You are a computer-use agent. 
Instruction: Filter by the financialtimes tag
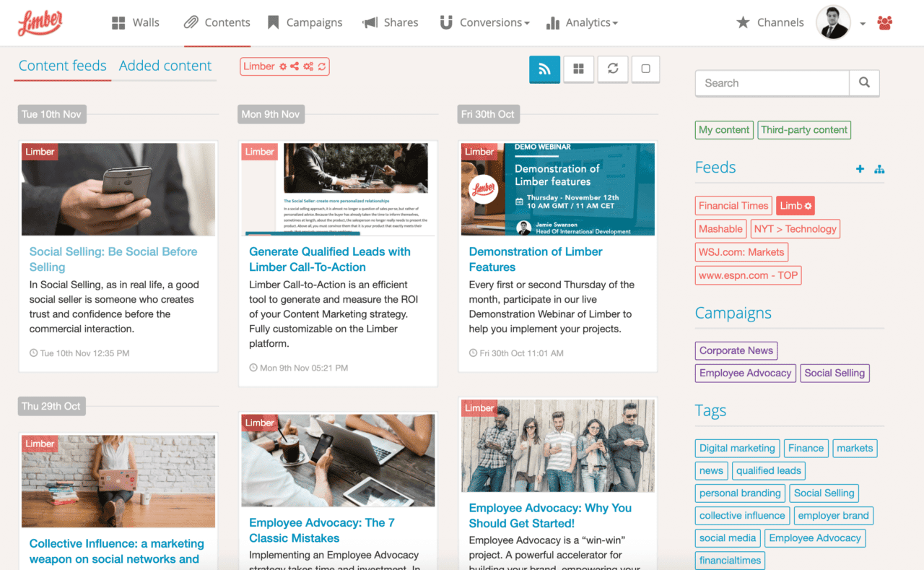coord(730,560)
